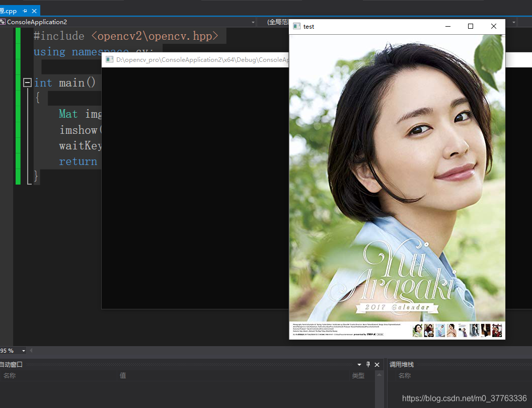Collapse the main() function body

coord(27,82)
